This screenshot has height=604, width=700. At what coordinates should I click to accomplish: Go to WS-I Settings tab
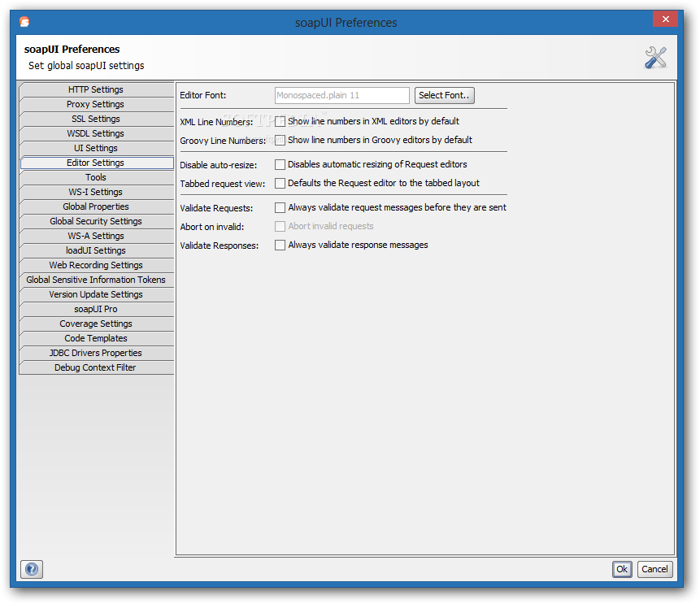[x=96, y=193]
